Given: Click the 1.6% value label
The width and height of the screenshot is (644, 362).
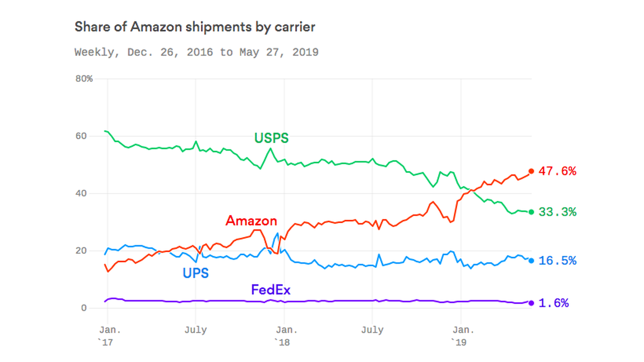Looking at the screenshot, I should 553,303.
